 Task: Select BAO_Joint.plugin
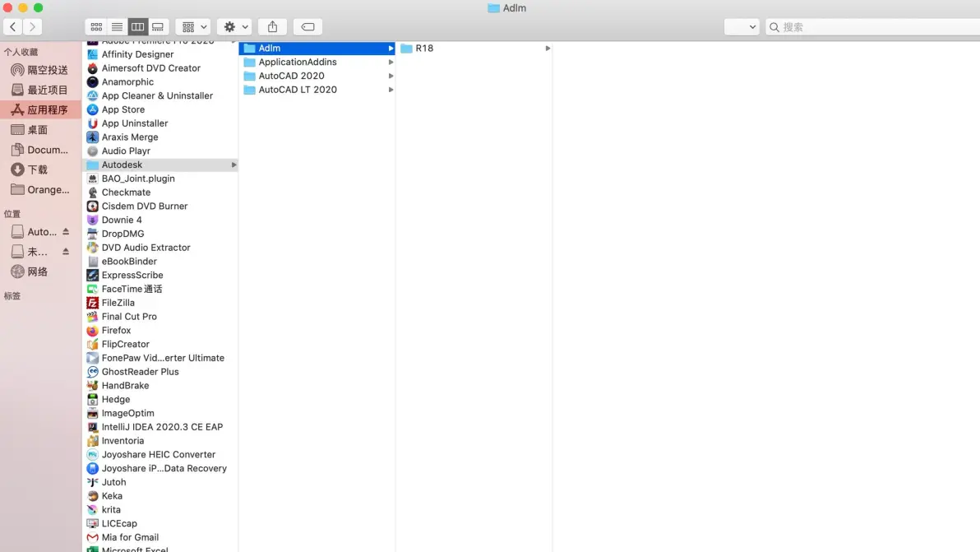160,179
